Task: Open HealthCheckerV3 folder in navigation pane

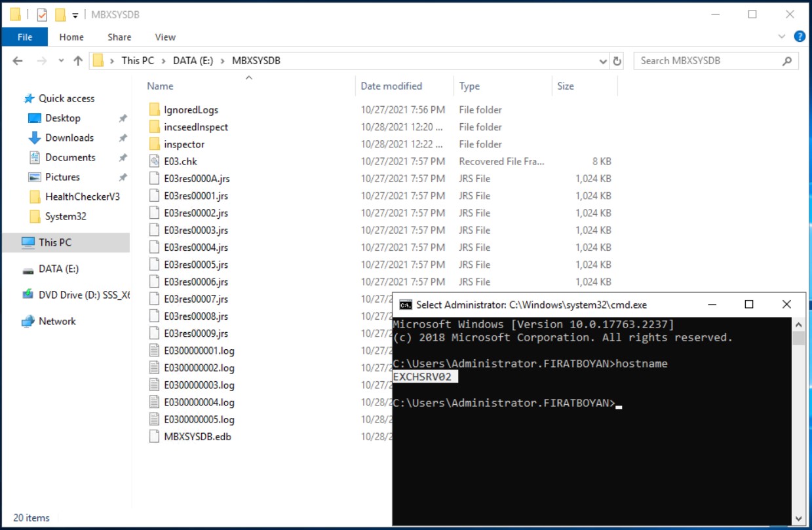Action: click(82, 197)
